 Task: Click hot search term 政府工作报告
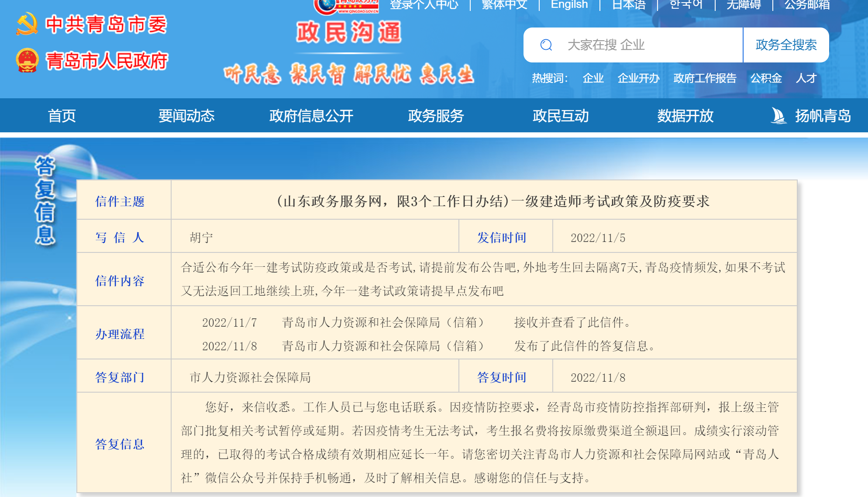click(705, 78)
